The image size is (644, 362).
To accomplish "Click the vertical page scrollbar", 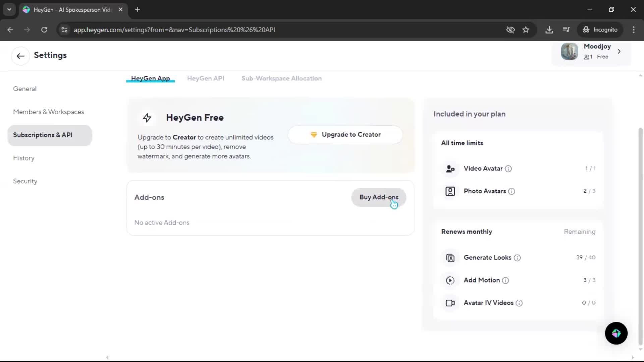I will coord(640,235).
